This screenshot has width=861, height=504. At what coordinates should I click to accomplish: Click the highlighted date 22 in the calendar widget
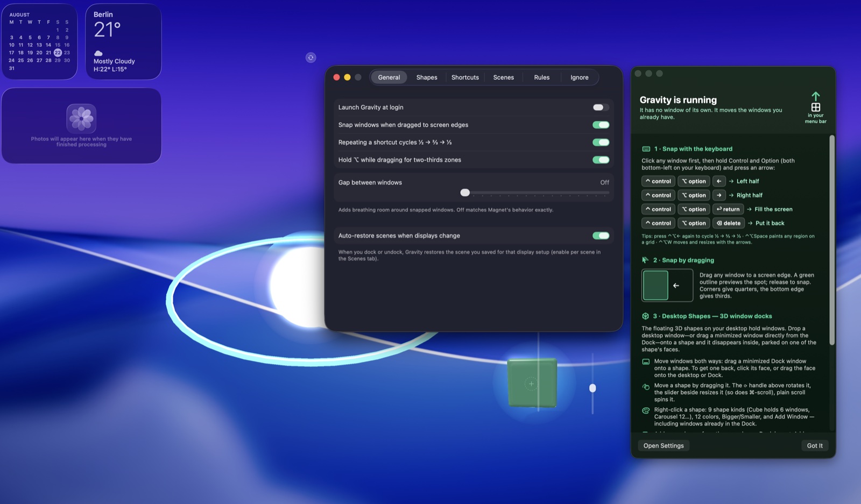click(x=58, y=53)
